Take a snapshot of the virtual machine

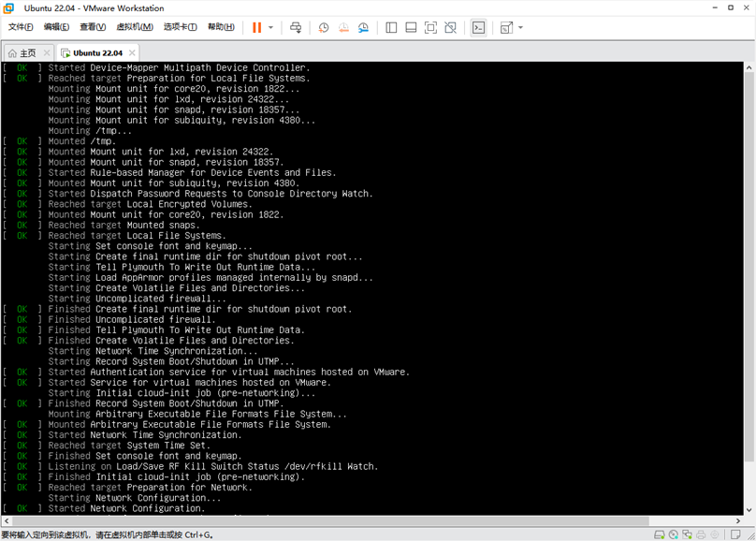324,27
